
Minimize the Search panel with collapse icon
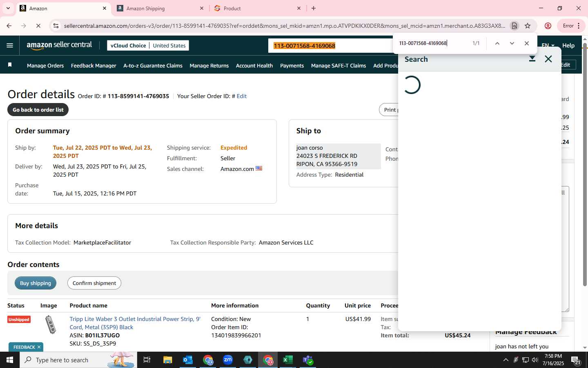click(532, 59)
